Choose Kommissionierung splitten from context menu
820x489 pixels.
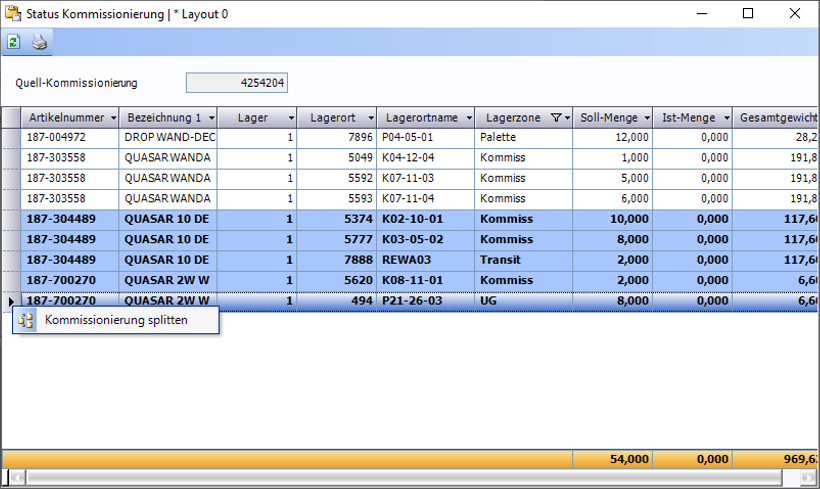pyautogui.click(x=116, y=321)
